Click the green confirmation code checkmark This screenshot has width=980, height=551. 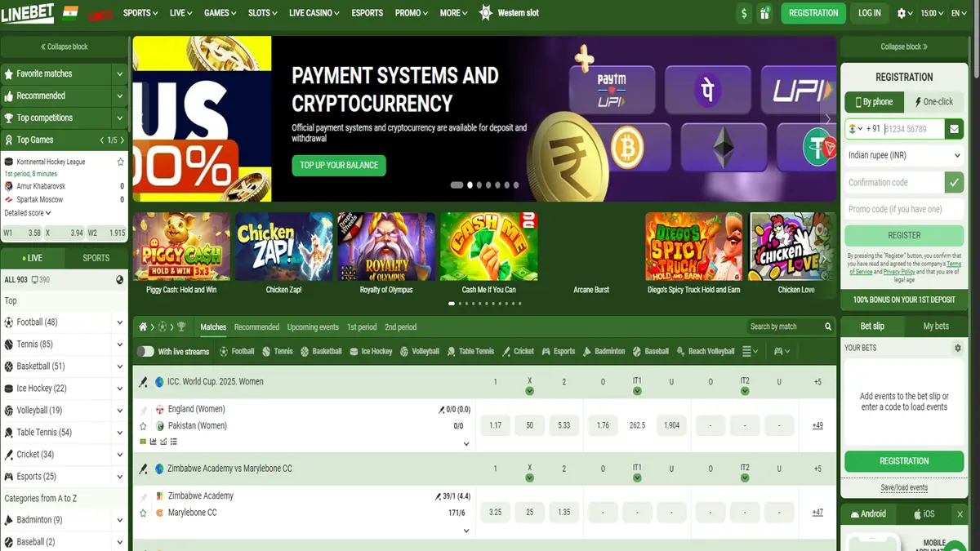click(954, 182)
